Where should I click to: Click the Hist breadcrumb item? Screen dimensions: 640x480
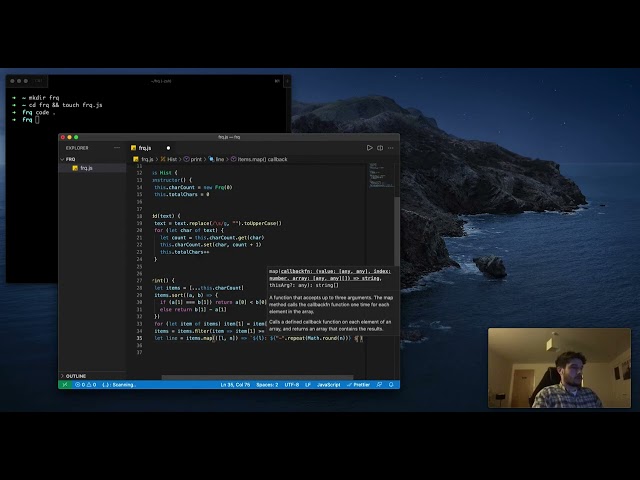point(171,159)
